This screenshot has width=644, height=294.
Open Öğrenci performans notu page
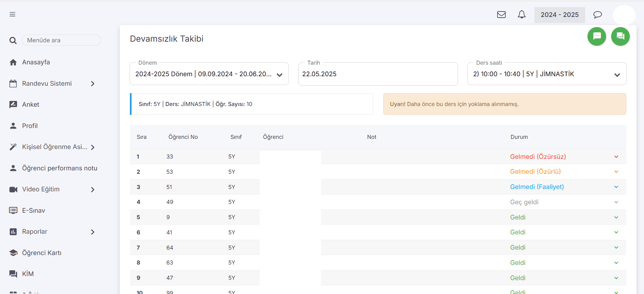coord(60,168)
